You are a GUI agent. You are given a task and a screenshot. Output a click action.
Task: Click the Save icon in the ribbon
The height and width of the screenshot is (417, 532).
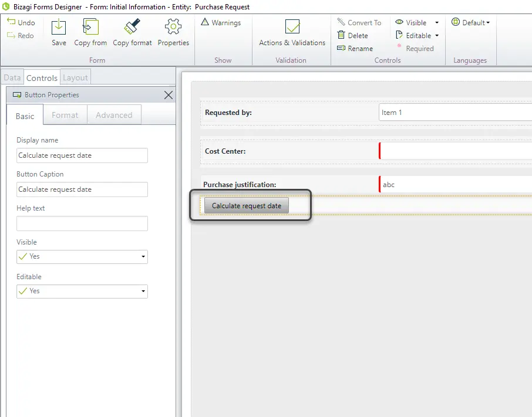tap(58, 27)
